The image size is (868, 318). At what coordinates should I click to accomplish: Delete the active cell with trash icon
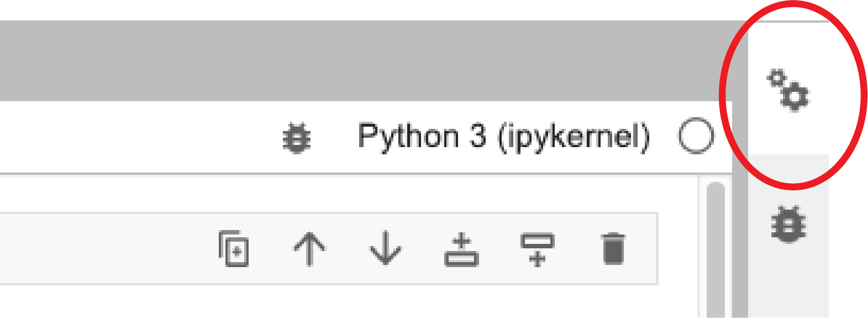coord(613,249)
